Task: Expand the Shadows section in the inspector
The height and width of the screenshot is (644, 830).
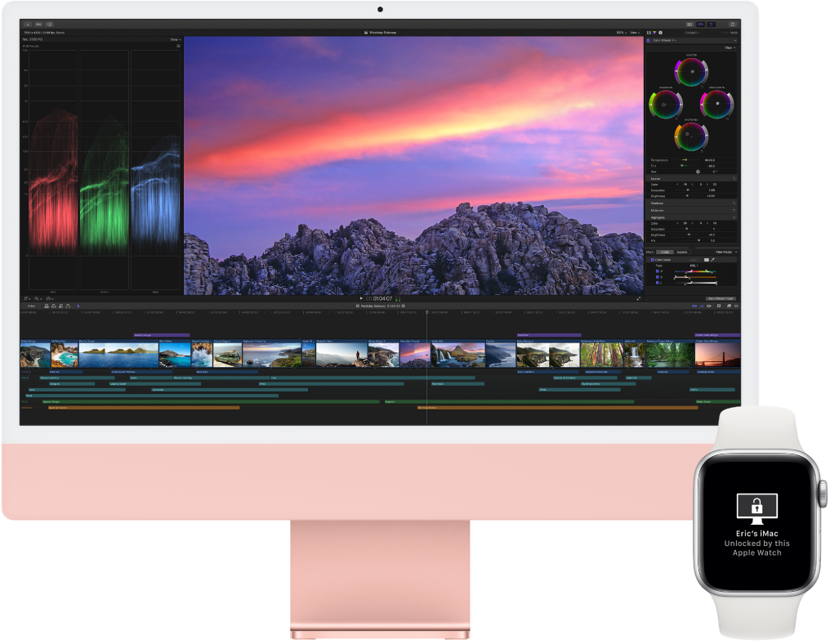Action: click(657, 203)
